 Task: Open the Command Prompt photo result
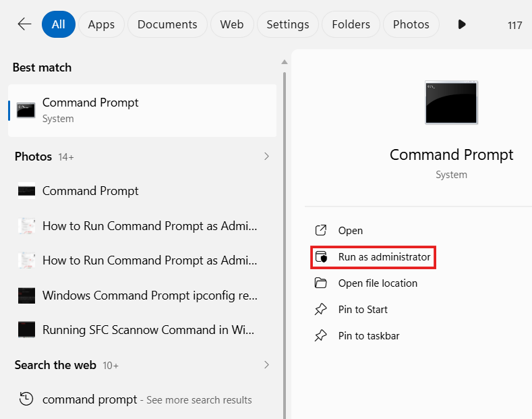[142, 191]
